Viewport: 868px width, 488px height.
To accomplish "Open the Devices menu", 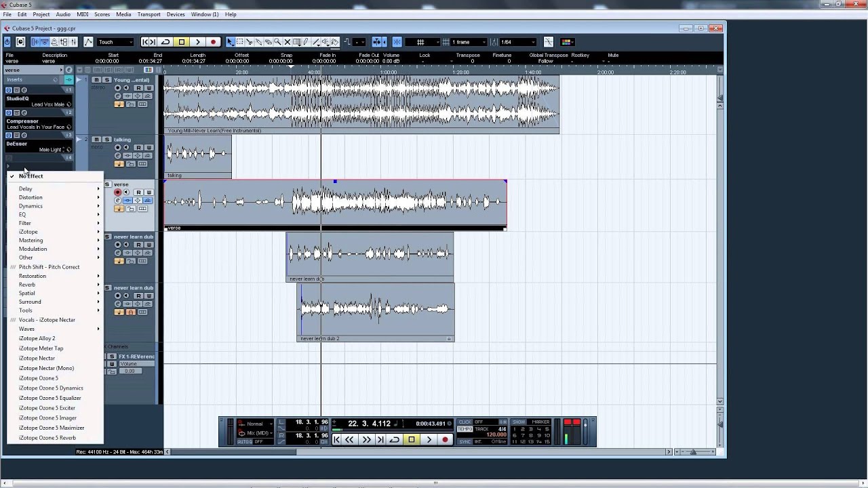I will tap(176, 14).
